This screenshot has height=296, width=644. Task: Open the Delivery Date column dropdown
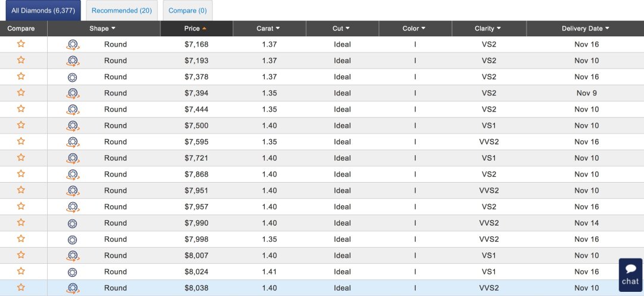(x=586, y=29)
